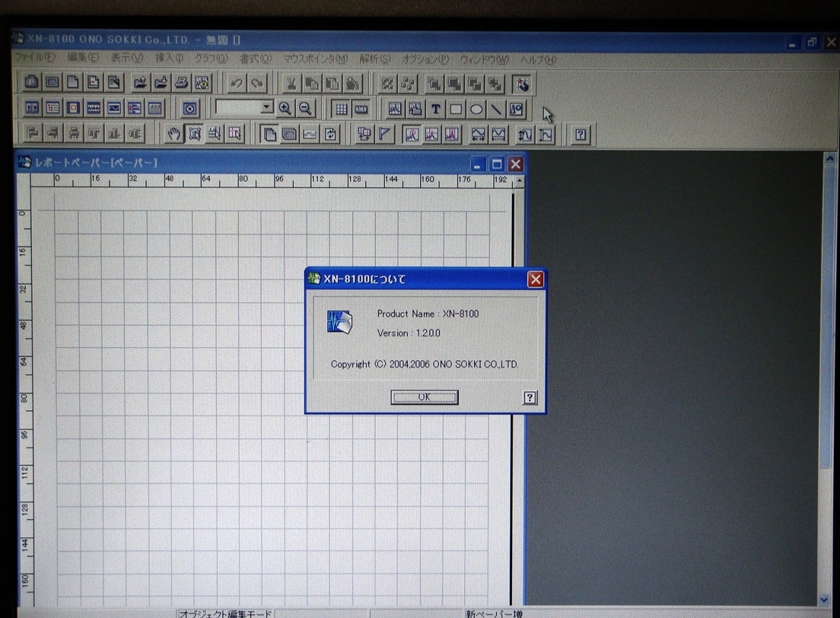Click the camera icon at toolbar start
Image resolution: width=840 pixels, height=618 pixels.
tap(31, 81)
